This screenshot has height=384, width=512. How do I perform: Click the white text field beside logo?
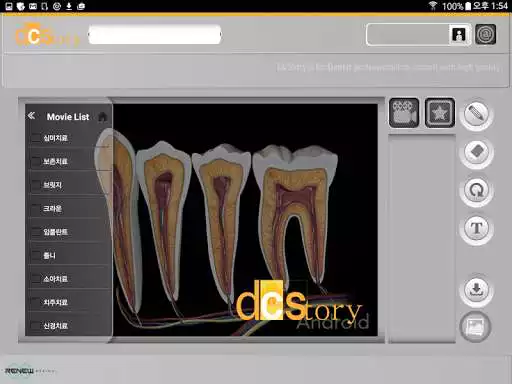[155, 34]
